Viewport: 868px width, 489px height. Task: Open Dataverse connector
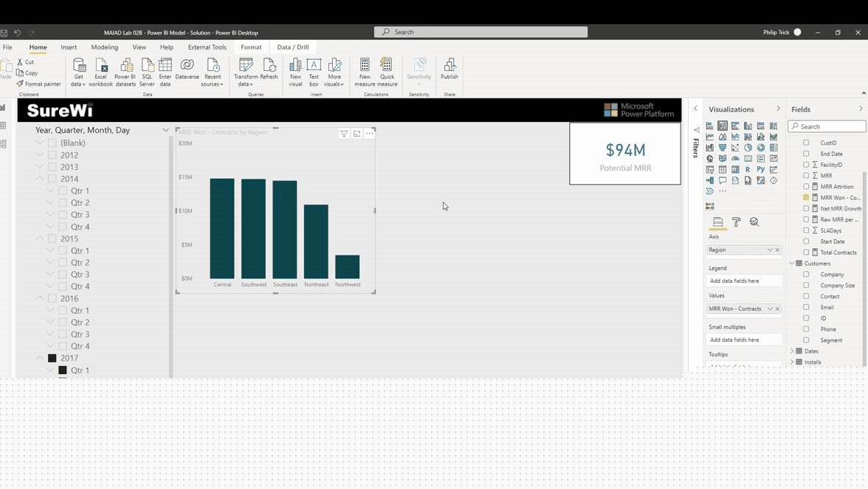point(187,69)
